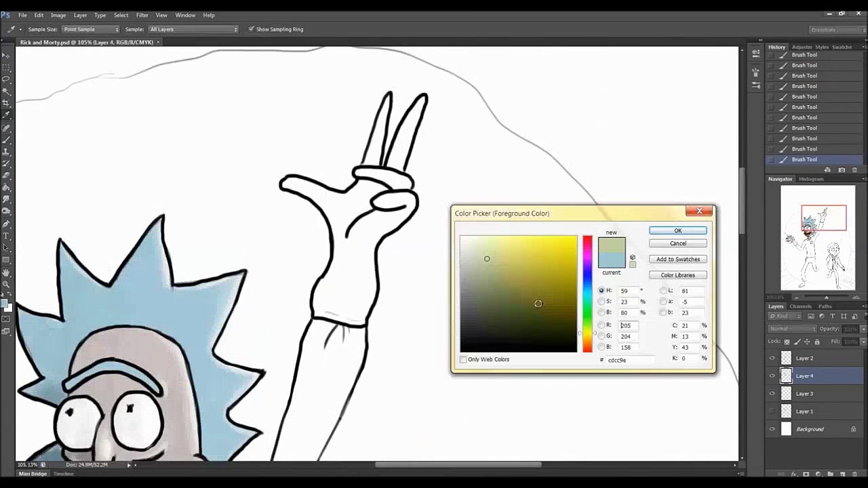The image size is (868, 488).
Task: Select the Clone Stamp tool
Action: click(x=6, y=152)
